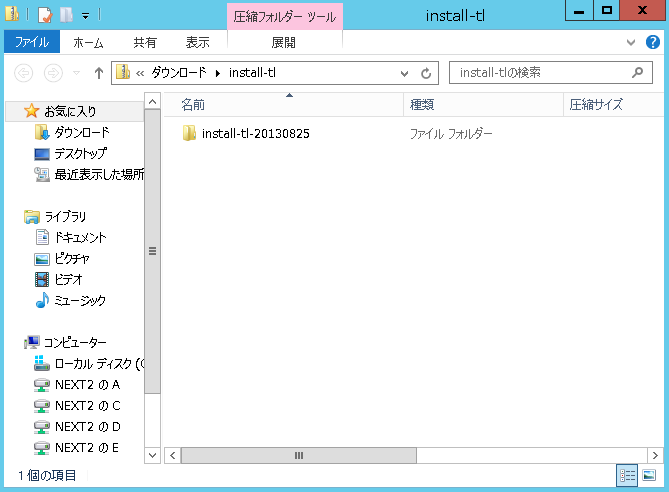
Task: Click the install-tl search field
Action: click(x=540, y=73)
